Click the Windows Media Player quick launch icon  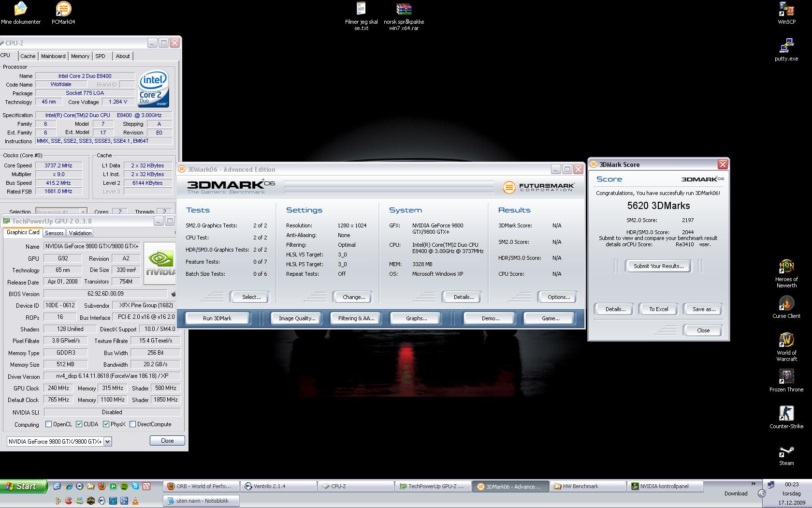[80, 486]
